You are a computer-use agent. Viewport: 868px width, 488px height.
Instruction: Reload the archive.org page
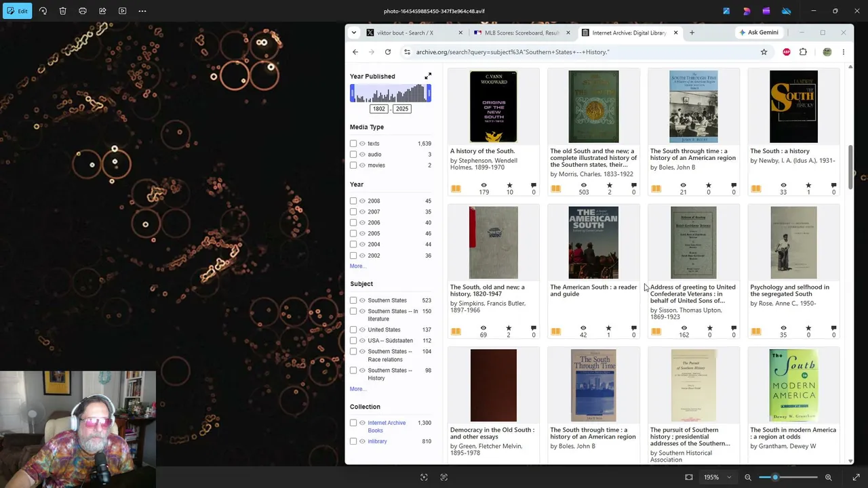(388, 52)
